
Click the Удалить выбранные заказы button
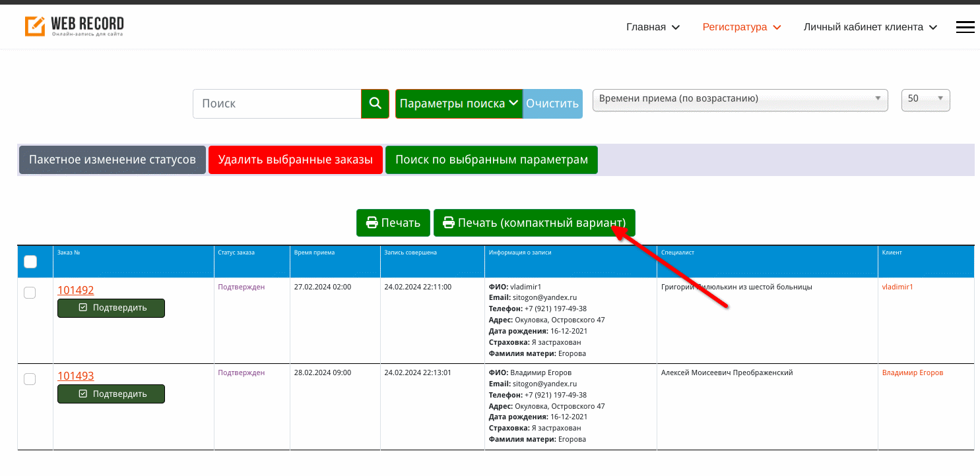[x=296, y=160]
